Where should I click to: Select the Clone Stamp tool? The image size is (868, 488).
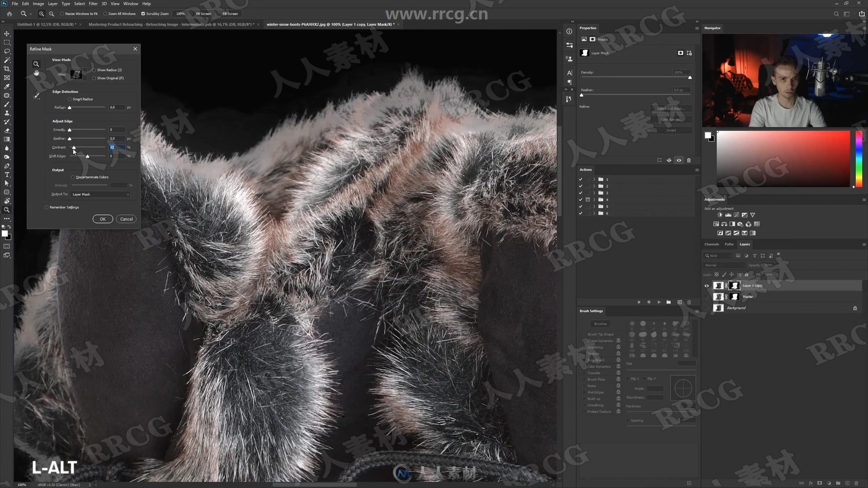(7, 113)
